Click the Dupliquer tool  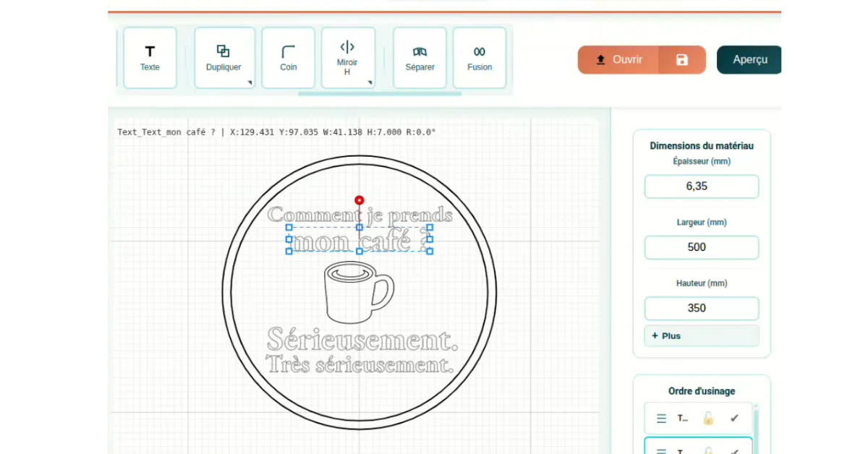[x=224, y=58]
